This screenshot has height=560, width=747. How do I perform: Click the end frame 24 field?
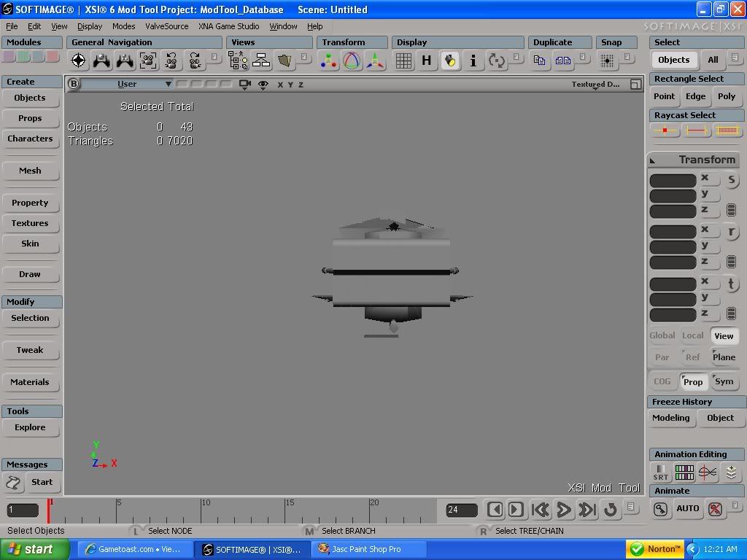coord(461,510)
